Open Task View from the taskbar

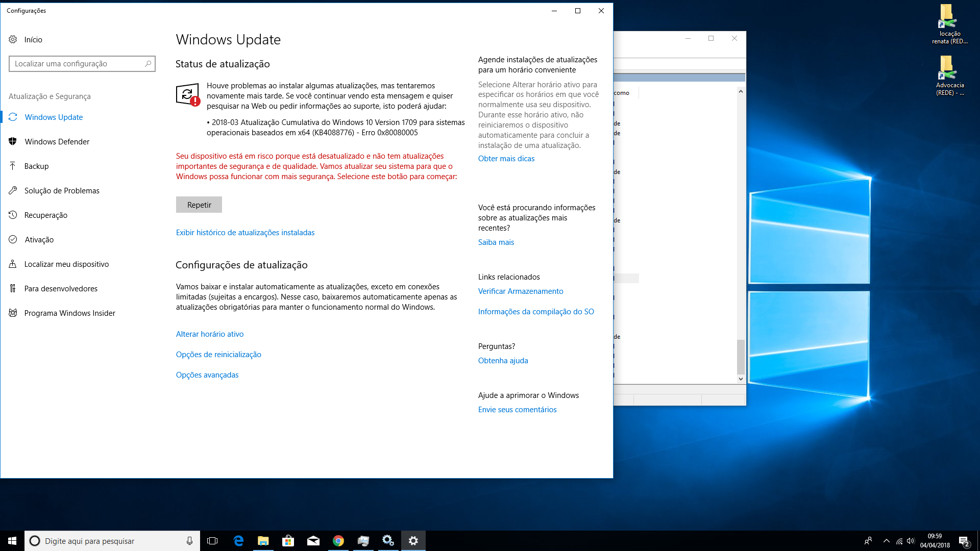click(x=212, y=541)
